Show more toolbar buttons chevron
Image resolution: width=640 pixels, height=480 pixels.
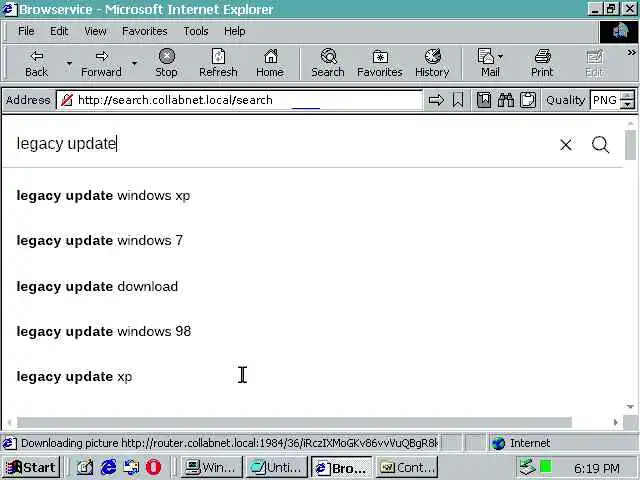631,52
